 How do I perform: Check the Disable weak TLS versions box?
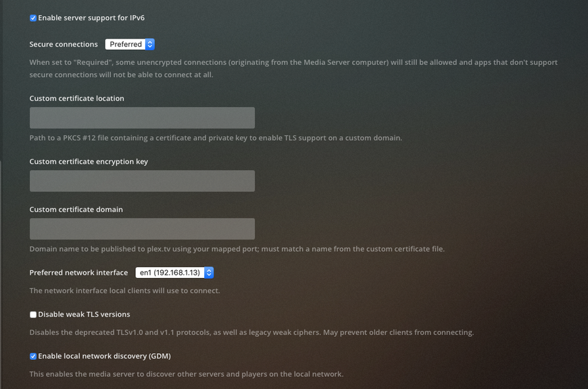point(33,315)
